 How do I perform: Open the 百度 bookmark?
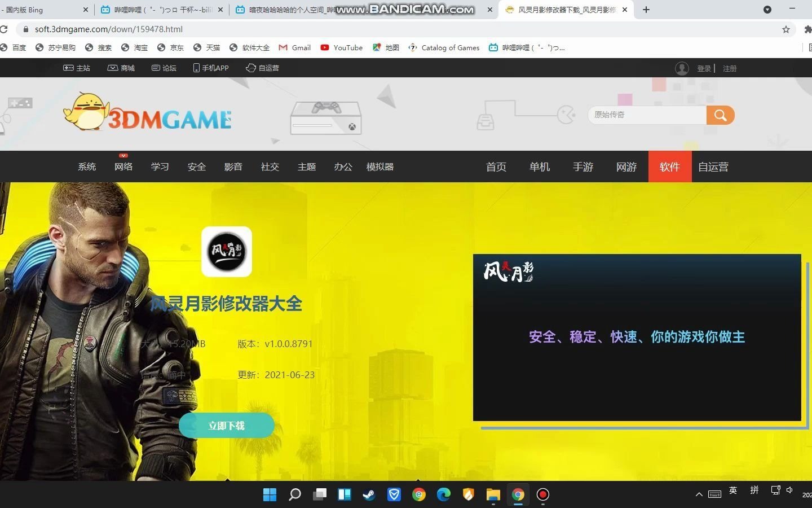coord(14,48)
